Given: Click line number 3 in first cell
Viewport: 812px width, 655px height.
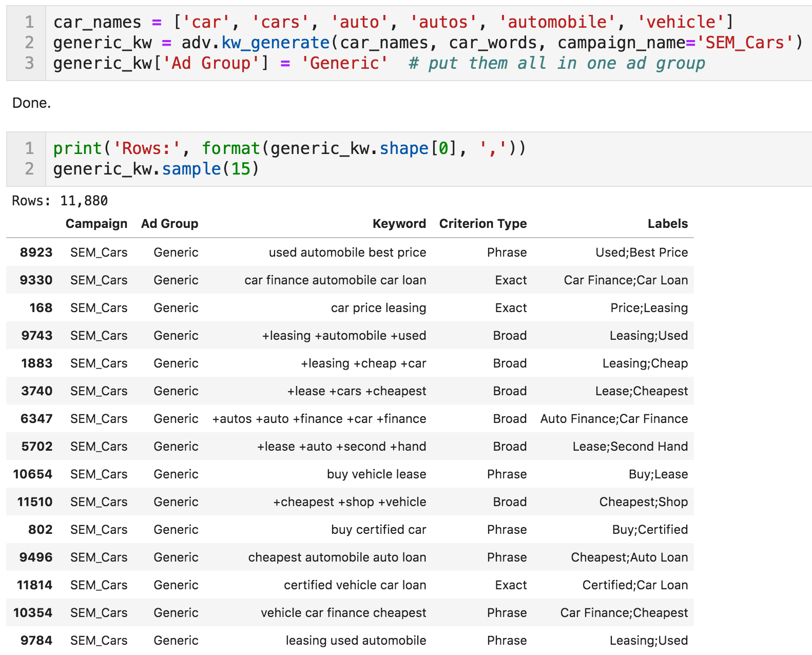Looking at the screenshot, I should coord(29,63).
